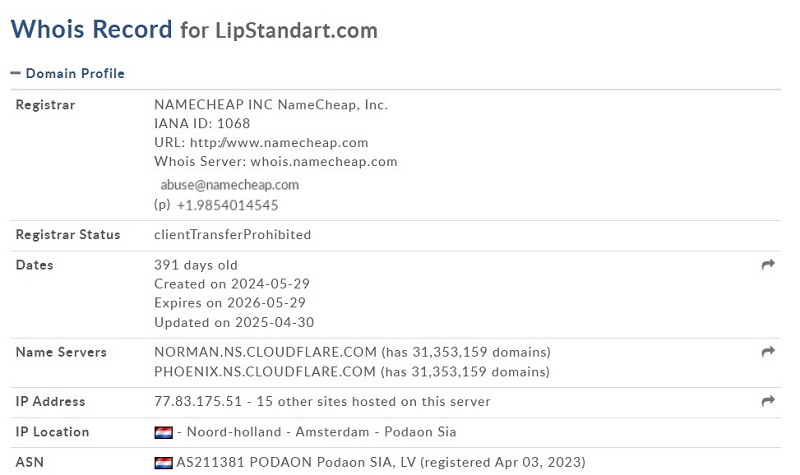Select IP address 77.83.175.51

[x=198, y=401]
